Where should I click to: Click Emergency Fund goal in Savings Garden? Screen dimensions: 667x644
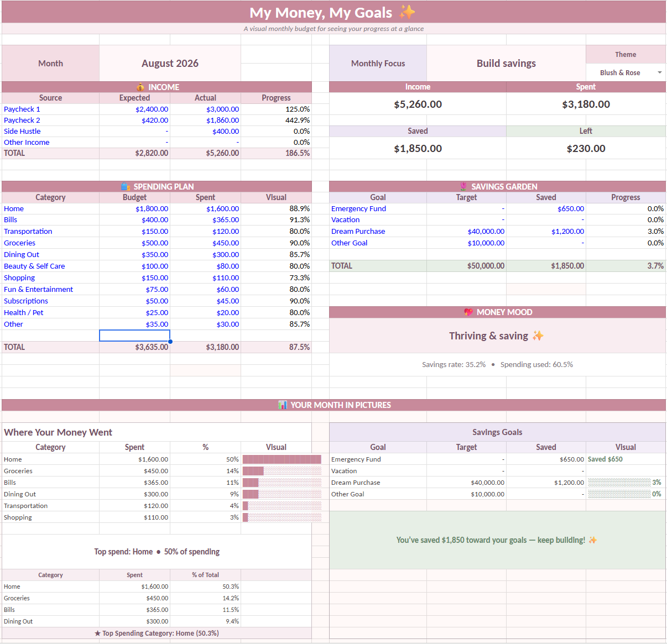[x=378, y=208]
